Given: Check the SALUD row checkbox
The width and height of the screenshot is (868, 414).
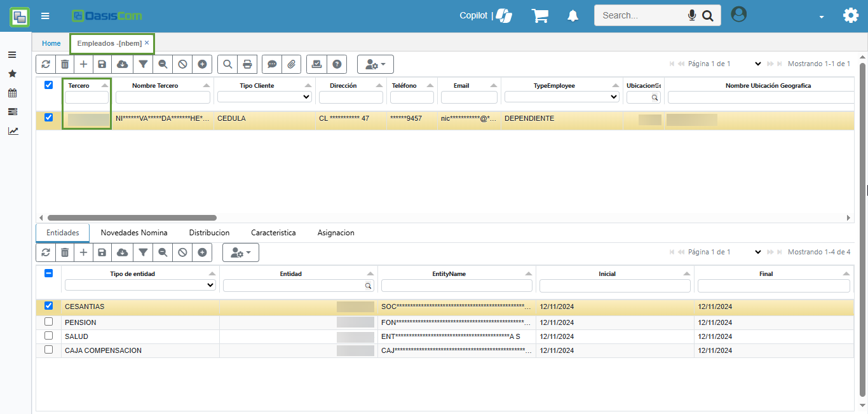Looking at the screenshot, I should 48,336.
